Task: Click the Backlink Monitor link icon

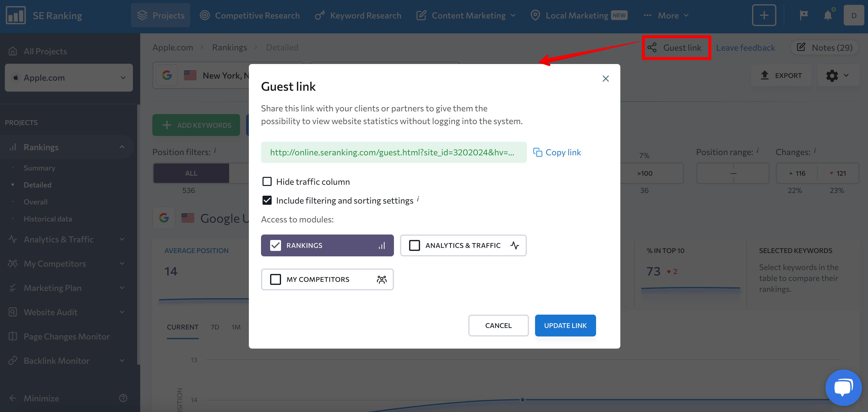Action: 13,360
